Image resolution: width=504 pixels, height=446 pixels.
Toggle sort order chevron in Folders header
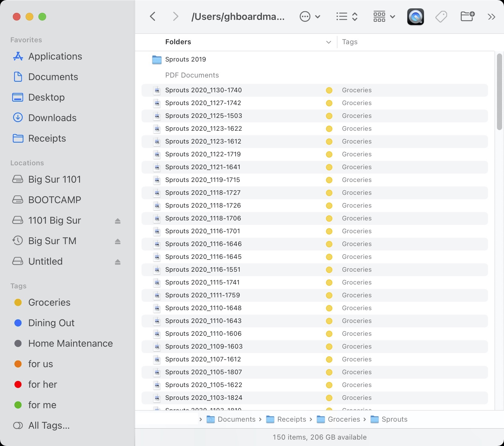329,42
